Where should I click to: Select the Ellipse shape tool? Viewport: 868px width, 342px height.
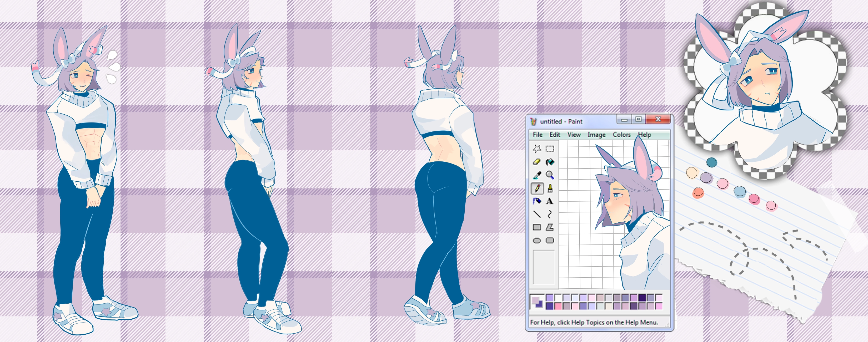tap(537, 240)
